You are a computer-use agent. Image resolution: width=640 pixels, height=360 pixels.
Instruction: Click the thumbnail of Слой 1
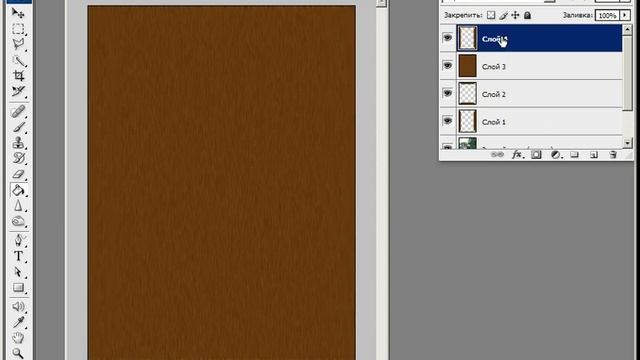(x=467, y=122)
